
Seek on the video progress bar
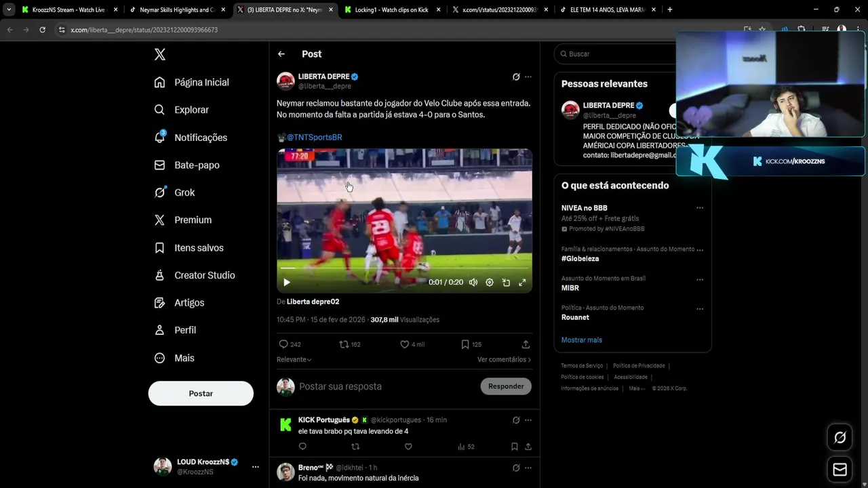(x=404, y=268)
